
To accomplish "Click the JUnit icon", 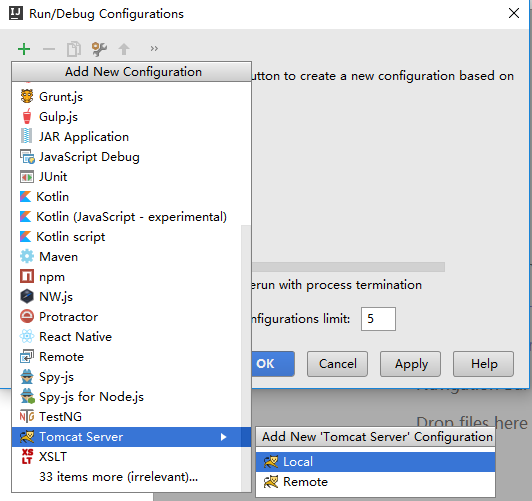I will pos(27,177).
